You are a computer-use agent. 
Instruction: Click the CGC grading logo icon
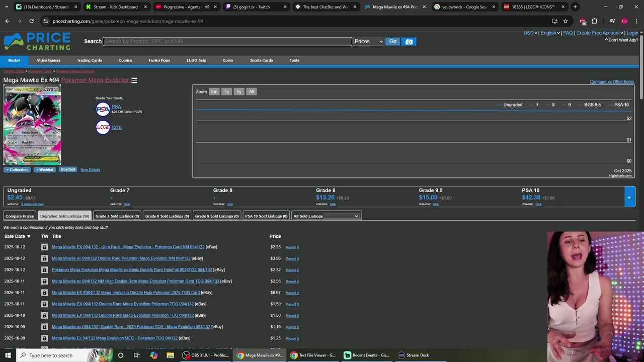pyautogui.click(x=103, y=127)
